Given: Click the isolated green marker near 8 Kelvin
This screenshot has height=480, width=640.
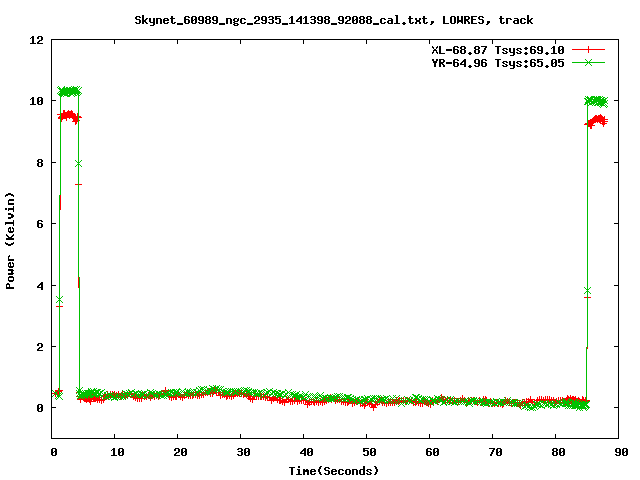Looking at the screenshot, I should click(x=78, y=163).
